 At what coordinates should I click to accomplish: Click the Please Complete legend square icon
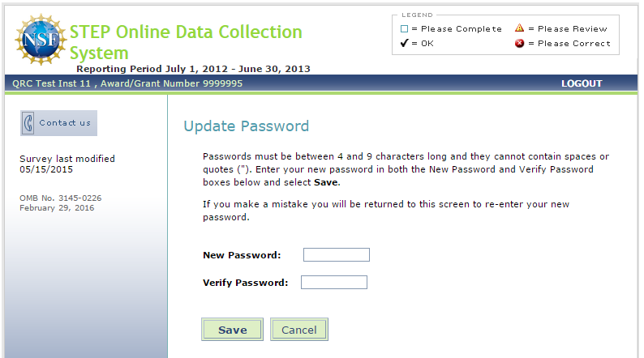(x=405, y=29)
